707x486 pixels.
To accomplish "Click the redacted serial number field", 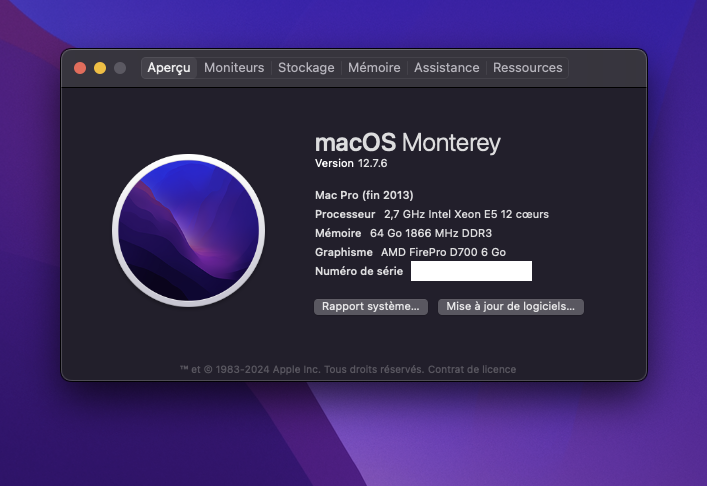I will tap(471, 271).
